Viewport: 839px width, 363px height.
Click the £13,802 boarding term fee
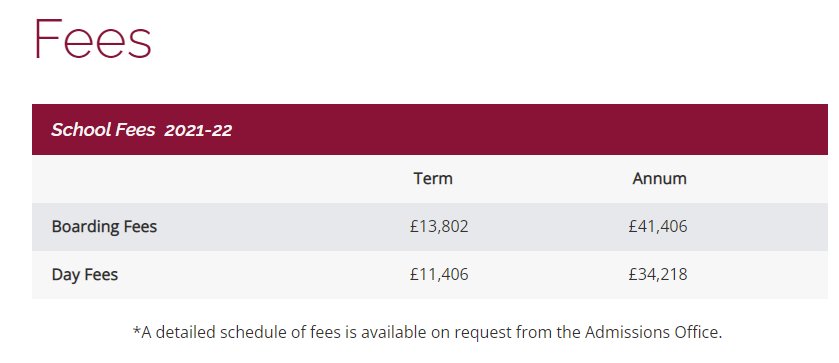[x=439, y=226]
